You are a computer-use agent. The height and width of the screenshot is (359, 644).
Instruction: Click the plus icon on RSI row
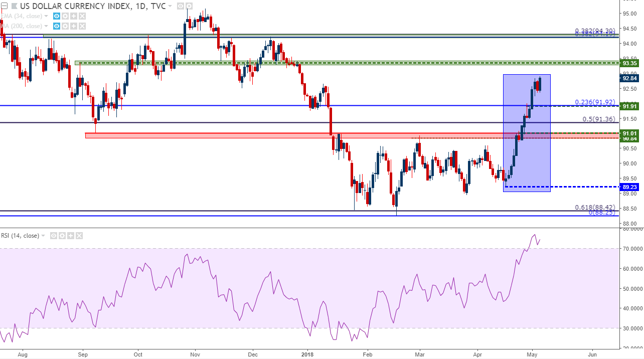(x=71, y=236)
